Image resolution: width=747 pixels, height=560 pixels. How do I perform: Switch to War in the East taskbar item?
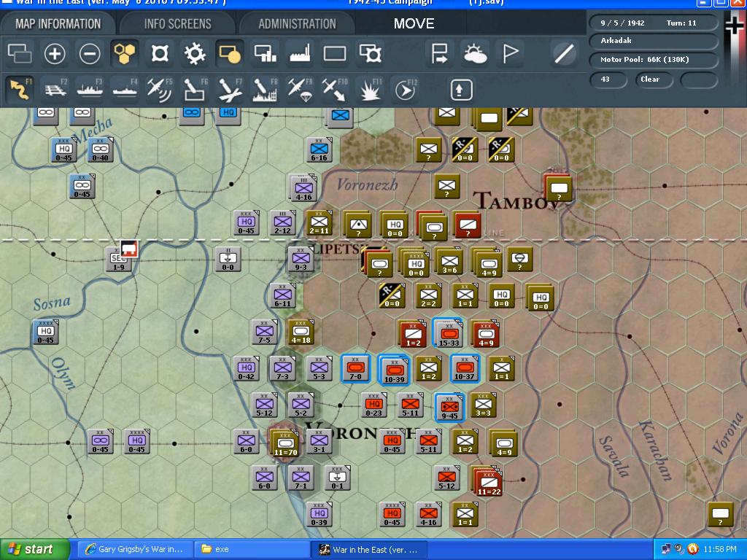[x=368, y=550]
